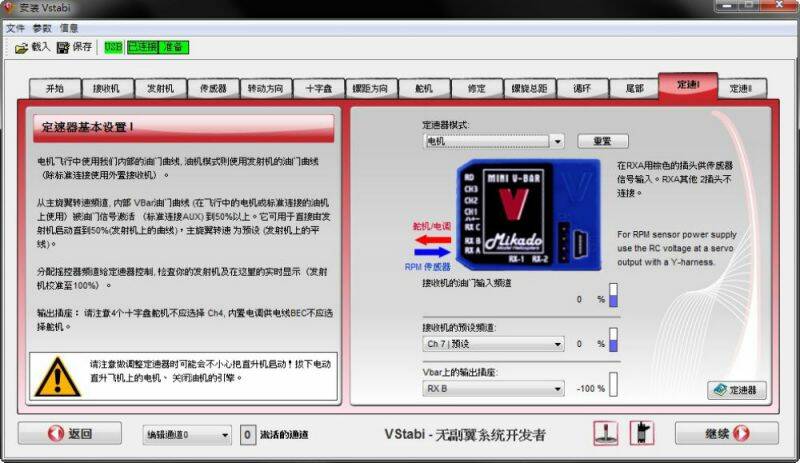The height and width of the screenshot is (463, 800).
Task: Open the 定速器模式 dropdown showing 电机
Action: pos(493,141)
